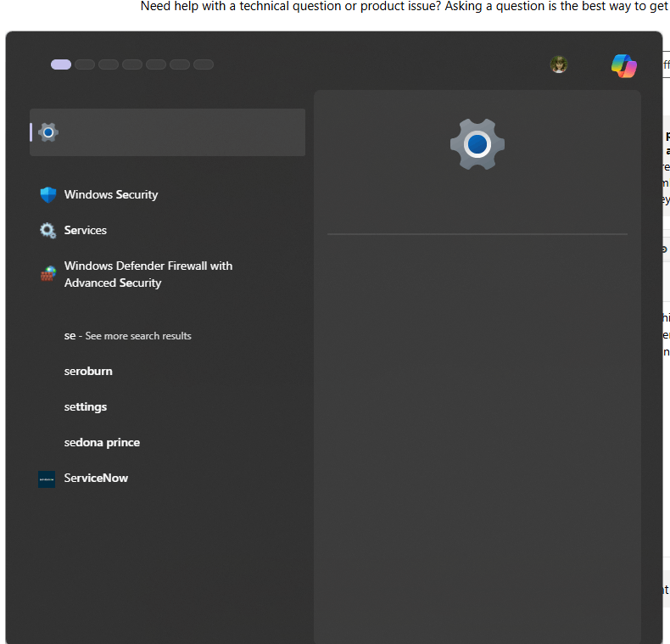Open the ServiceNow result
The width and height of the screenshot is (670, 644).
(x=168, y=478)
